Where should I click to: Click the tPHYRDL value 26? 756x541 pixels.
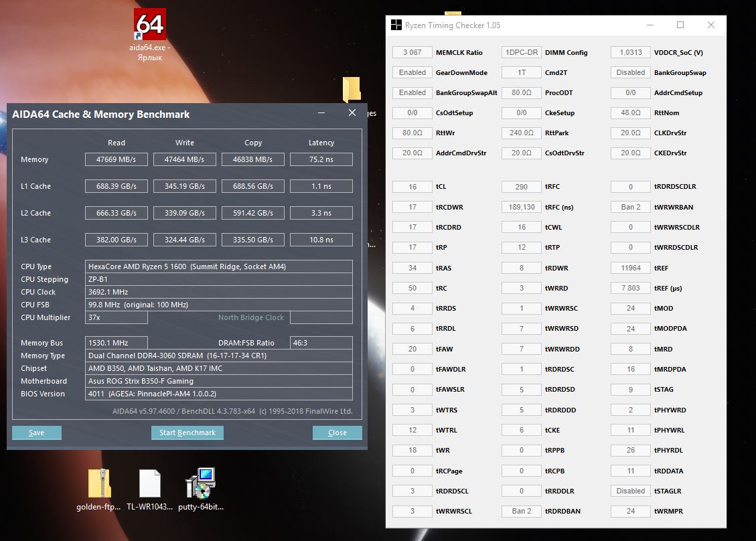[x=631, y=450]
